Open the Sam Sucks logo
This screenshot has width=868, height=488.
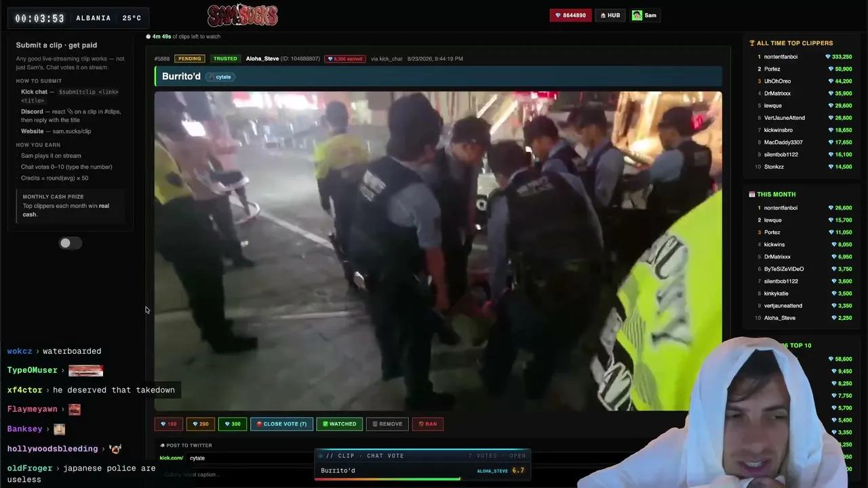pos(242,15)
